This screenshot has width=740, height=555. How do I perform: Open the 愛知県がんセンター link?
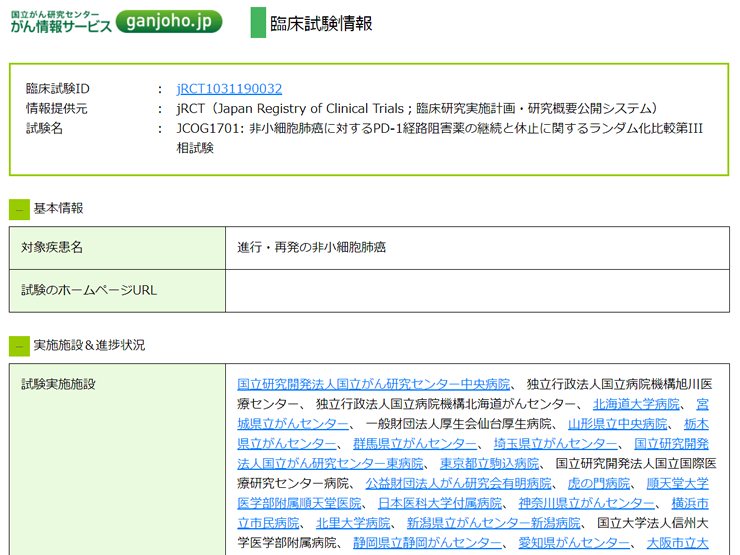pos(574,543)
